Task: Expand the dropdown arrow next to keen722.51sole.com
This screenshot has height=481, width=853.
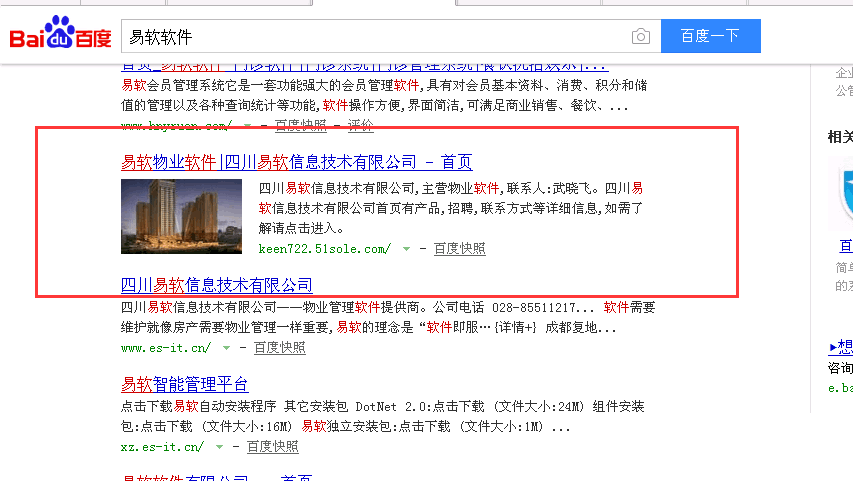Action: click(x=406, y=249)
